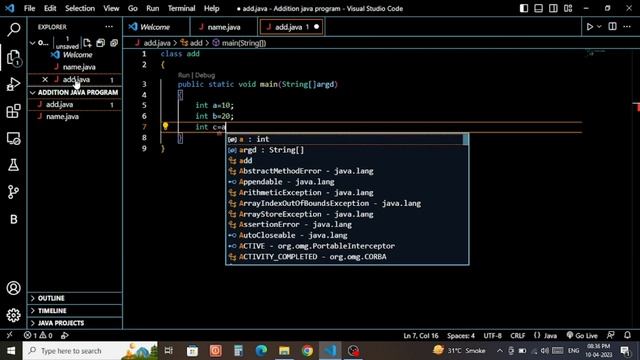
Task: Toggle secondary side bar layout icon
Action: [553, 8]
